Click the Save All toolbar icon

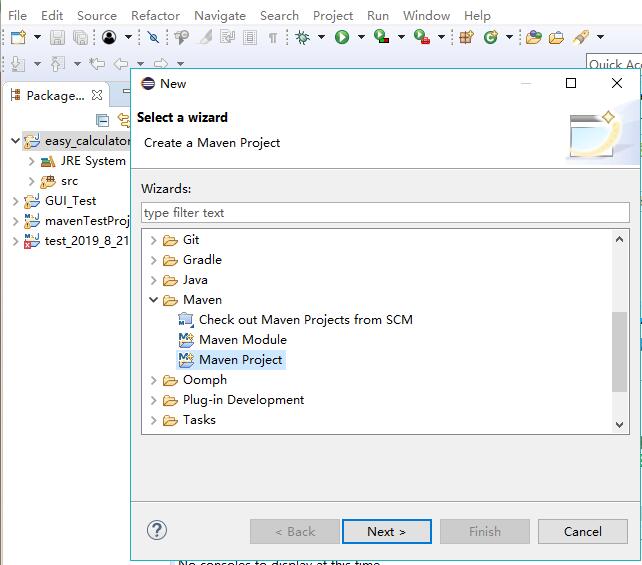click(80, 37)
